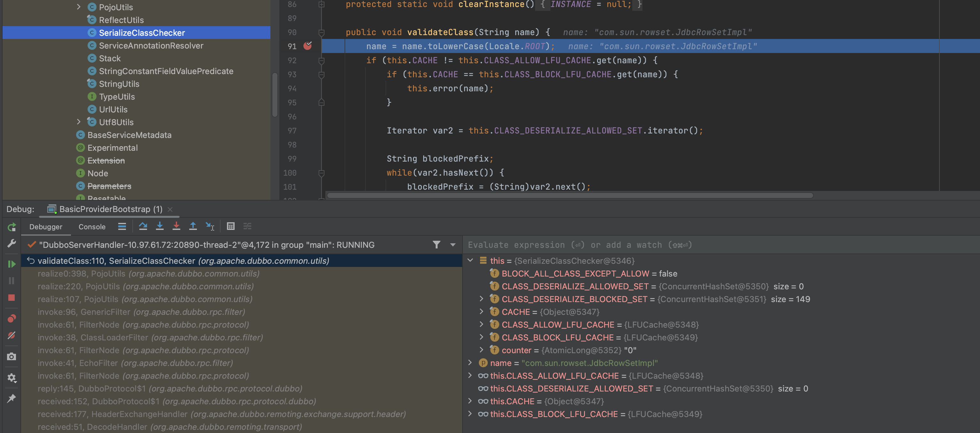Switch to the Console tab
The image size is (980, 433).
coord(92,227)
